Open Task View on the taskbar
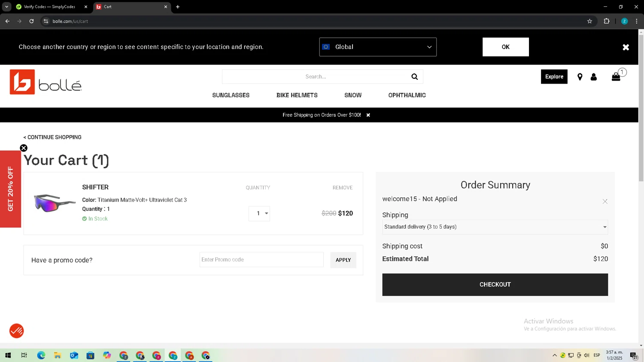 coord(24,355)
